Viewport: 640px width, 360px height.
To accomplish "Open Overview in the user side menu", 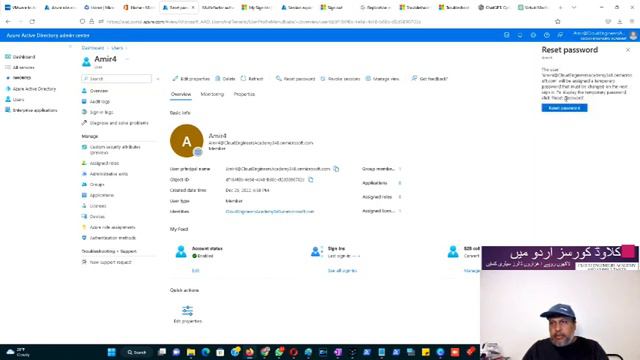I will pyautogui.click(x=99, y=91).
